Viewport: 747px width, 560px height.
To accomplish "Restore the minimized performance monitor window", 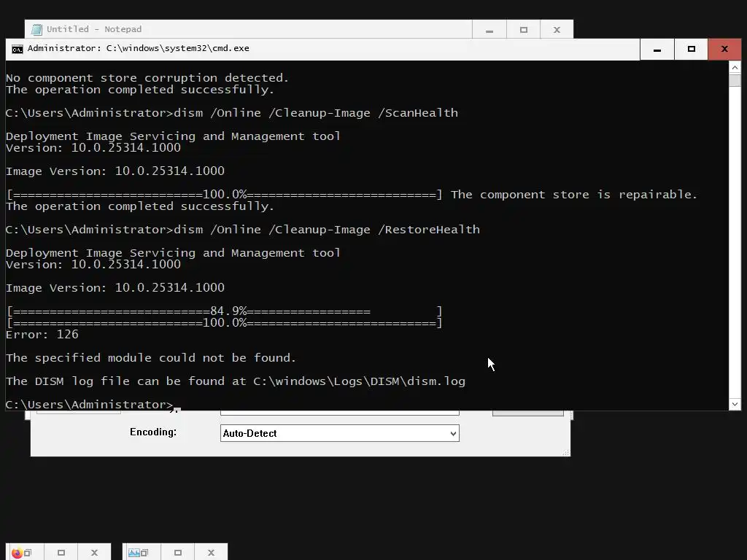I will (144, 553).
